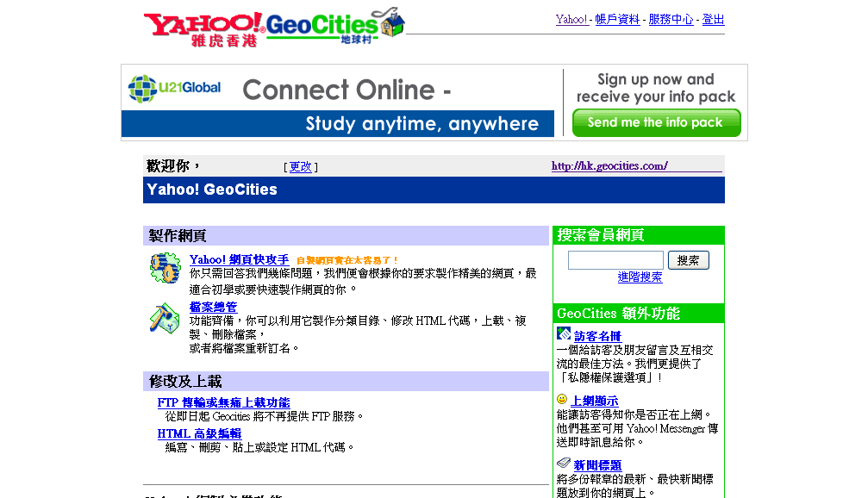
Task: Open the Yahoo! link in top navigation
Action: 571,19
